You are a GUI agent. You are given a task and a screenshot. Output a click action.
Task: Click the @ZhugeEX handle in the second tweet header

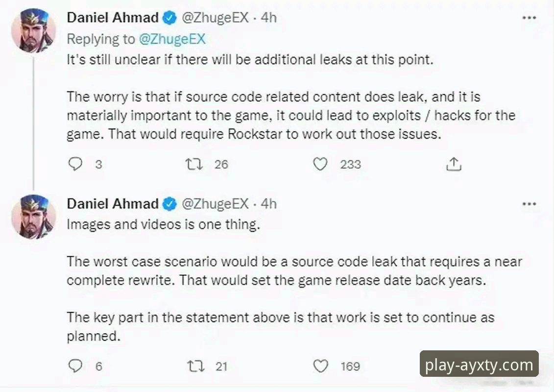[216, 204]
